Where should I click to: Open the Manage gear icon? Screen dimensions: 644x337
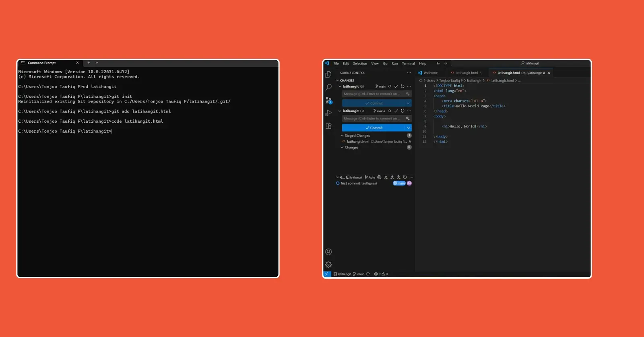[328, 265]
